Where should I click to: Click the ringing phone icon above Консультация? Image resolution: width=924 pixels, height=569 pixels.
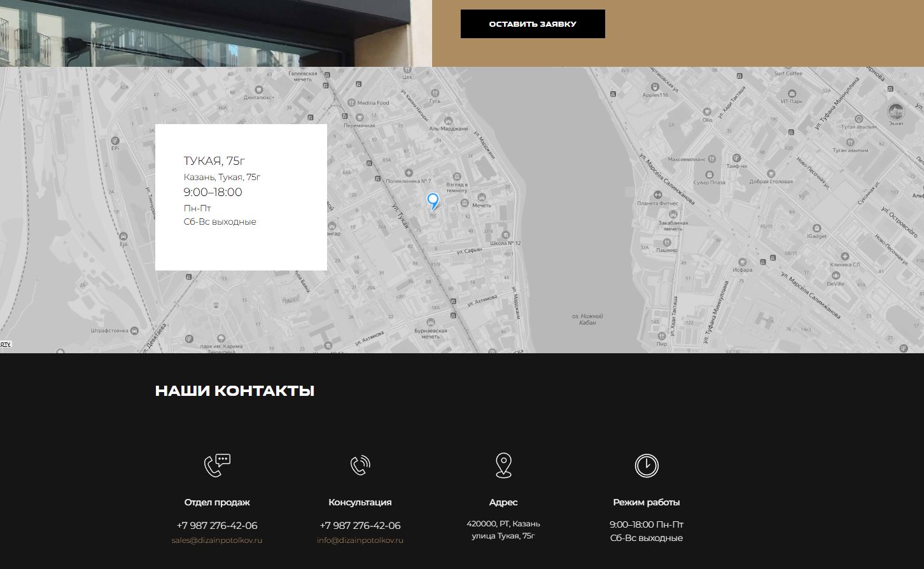coord(360,465)
